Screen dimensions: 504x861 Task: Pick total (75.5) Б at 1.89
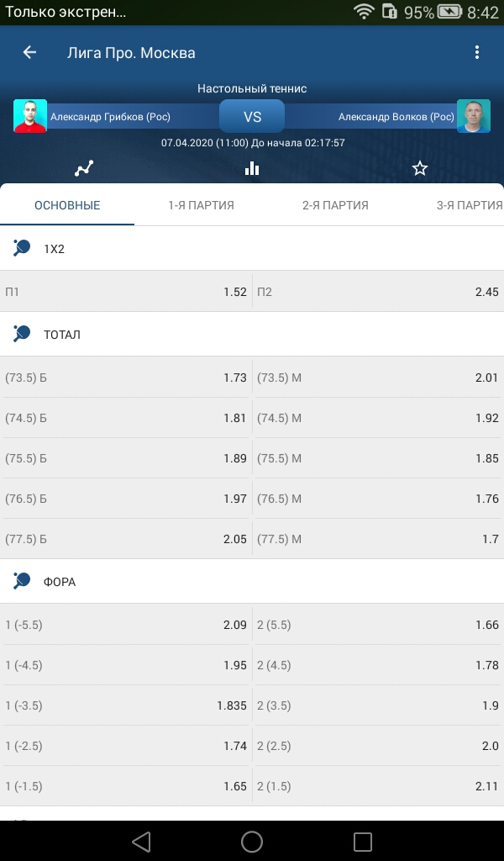[126, 458]
